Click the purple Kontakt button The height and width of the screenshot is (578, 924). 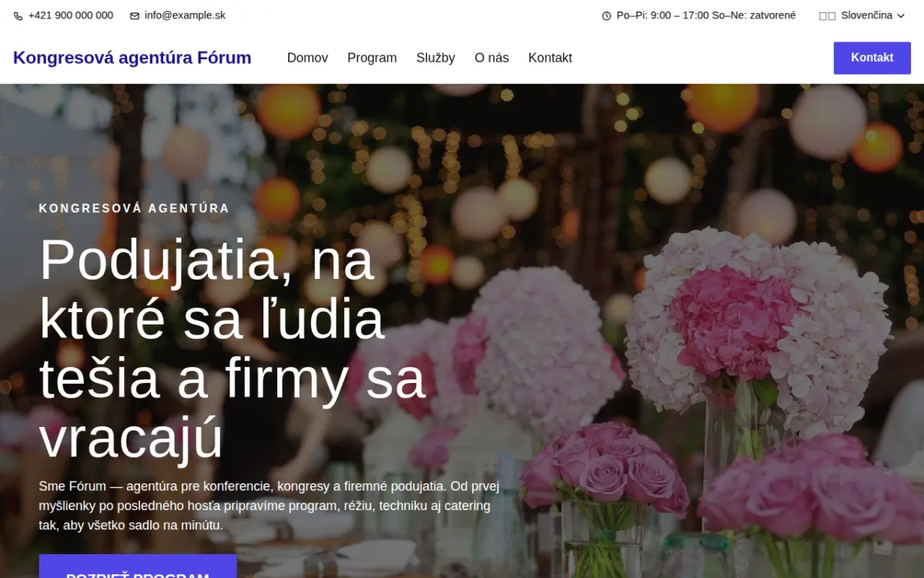872,58
